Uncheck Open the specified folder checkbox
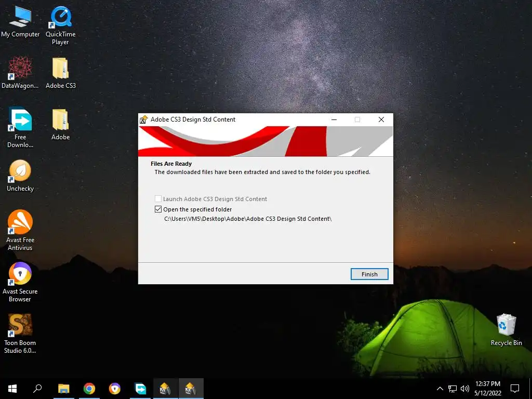532x399 pixels. tap(158, 209)
